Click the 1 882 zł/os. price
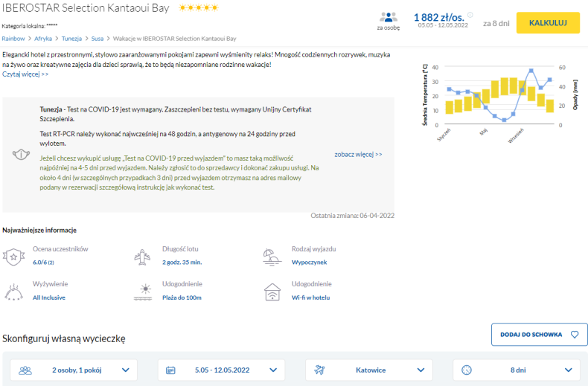 pyautogui.click(x=438, y=17)
